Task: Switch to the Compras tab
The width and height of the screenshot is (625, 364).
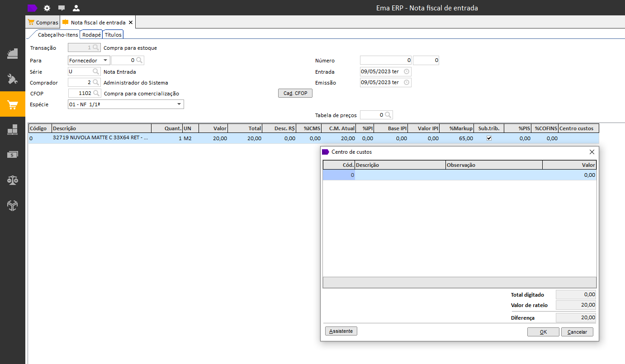Action: [x=43, y=22]
